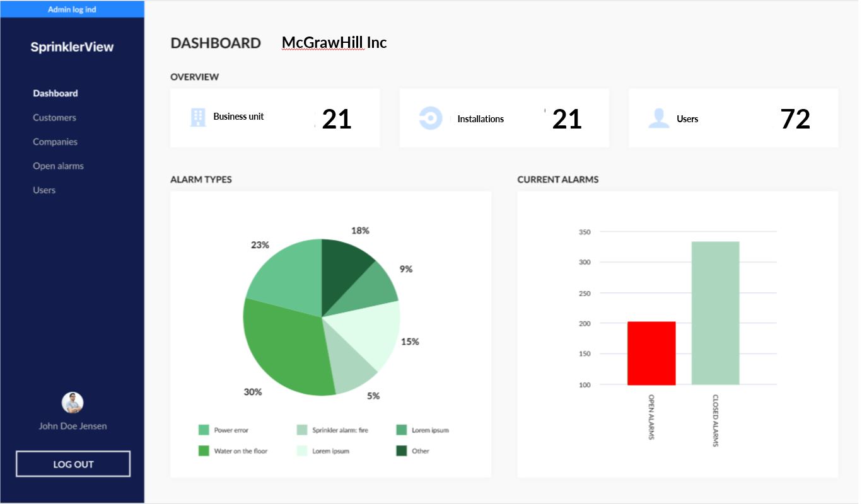Click the 200 axis value
This screenshot has width=862, height=504.
(x=585, y=323)
